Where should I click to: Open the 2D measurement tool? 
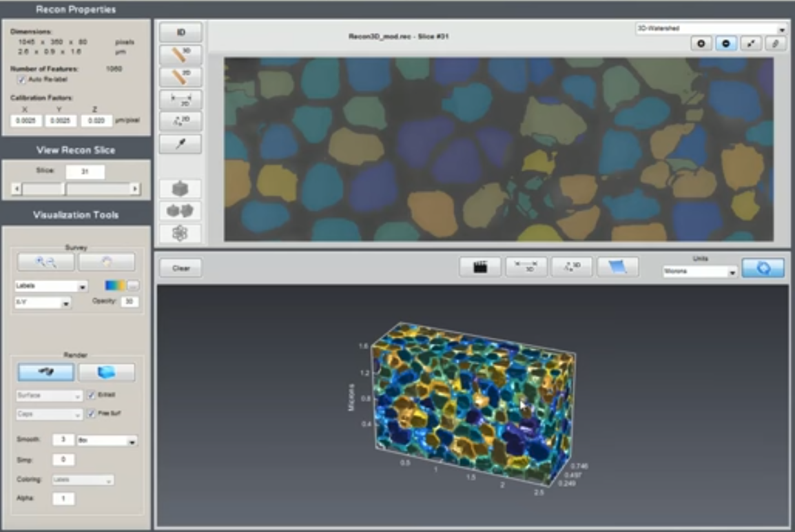pyautogui.click(x=180, y=99)
